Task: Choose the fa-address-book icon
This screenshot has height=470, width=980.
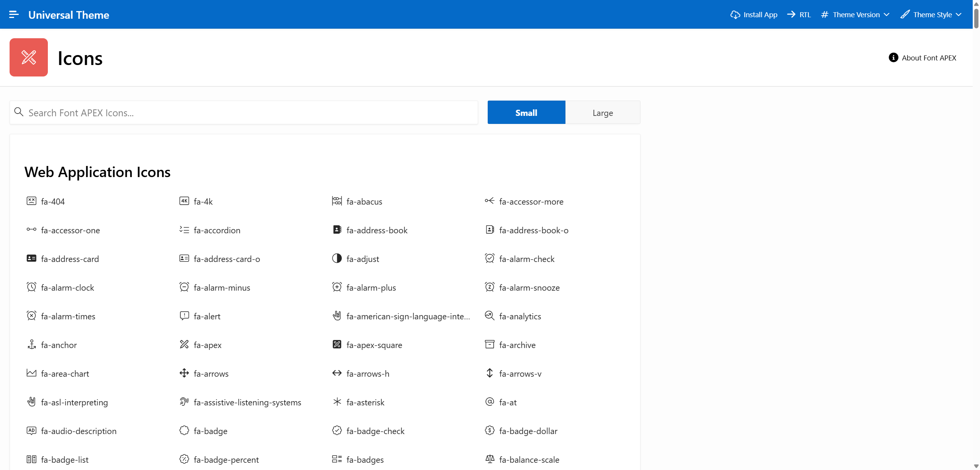Action: coord(336,230)
